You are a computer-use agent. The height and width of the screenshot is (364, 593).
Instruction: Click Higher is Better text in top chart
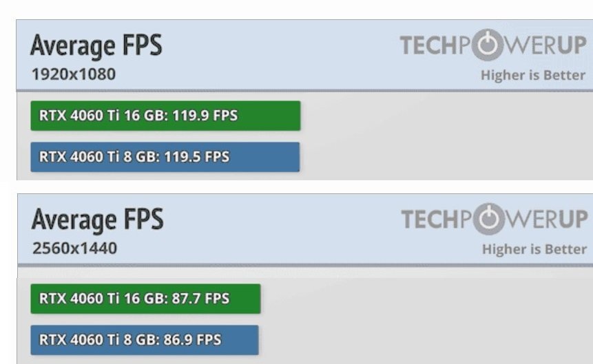point(533,75)
